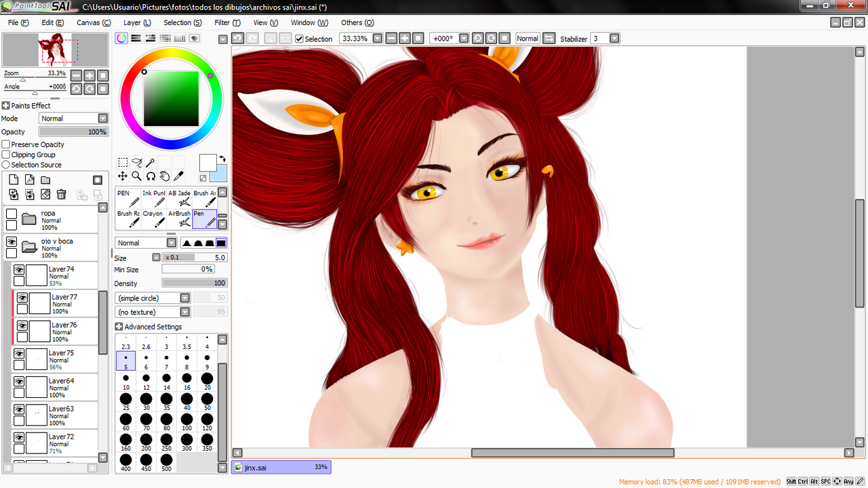Viewport: 868px width, 488px height.
Task: Swap foreground and background colors
Action: (x=222, y=159)
